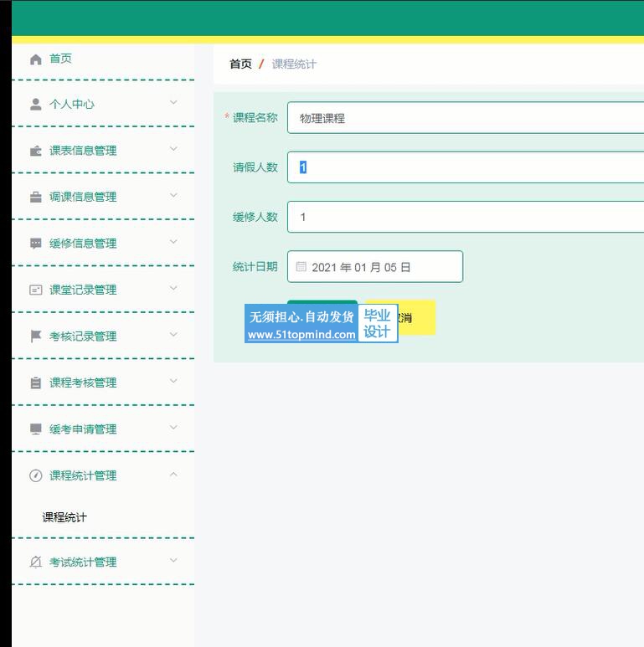Click the clipboard icon beside 课程考核管理

(x=35, y=383)
